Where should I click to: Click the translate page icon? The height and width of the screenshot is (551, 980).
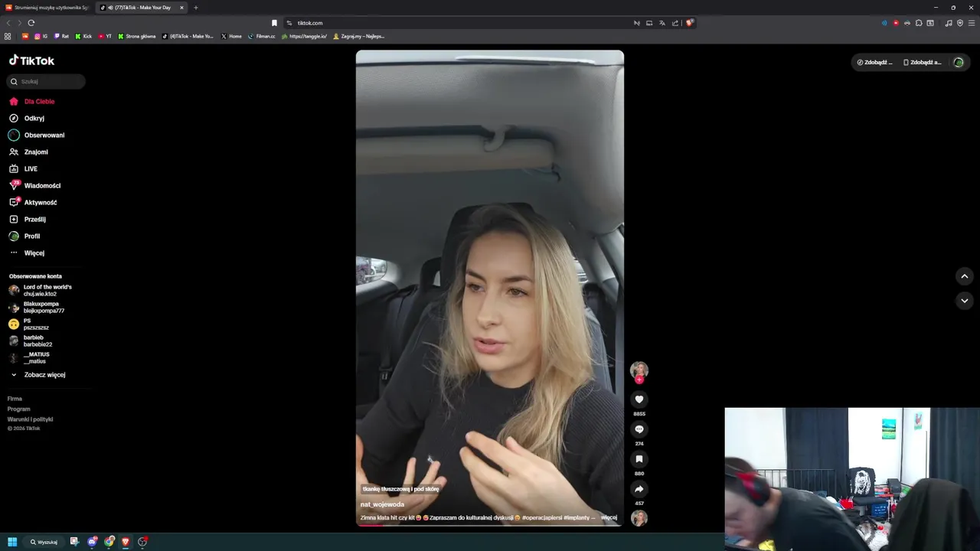662,23
